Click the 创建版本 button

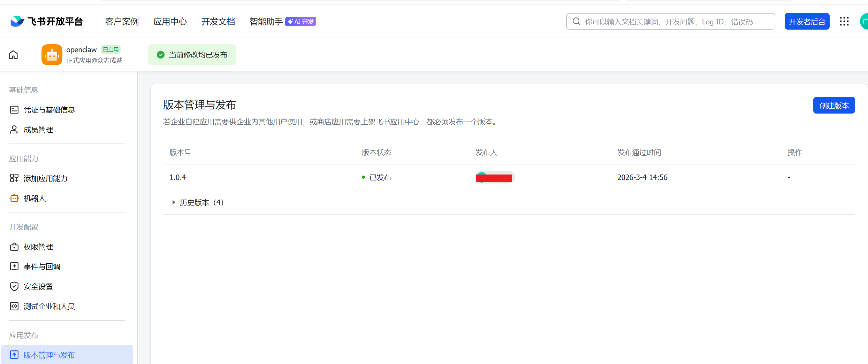coord(833,106)
